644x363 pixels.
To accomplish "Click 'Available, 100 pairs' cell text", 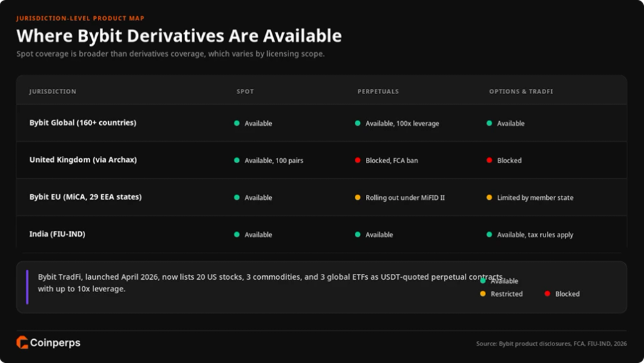I will pos(274,161).
